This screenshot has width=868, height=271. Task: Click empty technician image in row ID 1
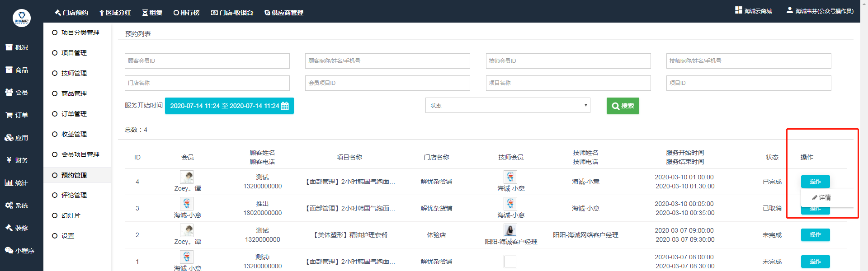point(510,262)
